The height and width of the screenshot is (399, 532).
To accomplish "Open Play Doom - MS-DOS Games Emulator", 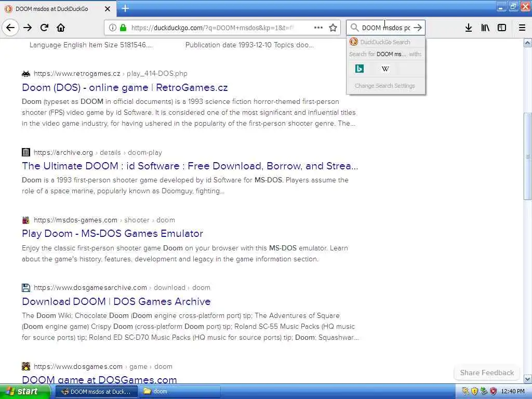I will pyautogui.click(x=112, y=233).
